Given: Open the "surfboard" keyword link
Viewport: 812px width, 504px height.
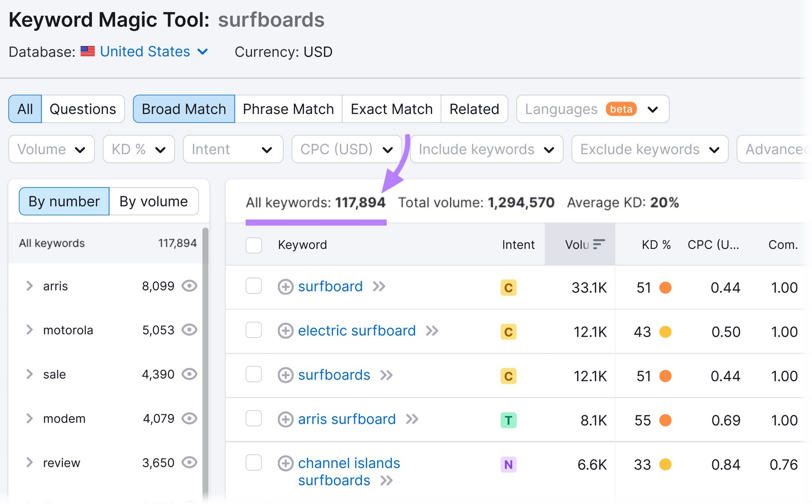Looking at the screenshot, I should click(x=330, y=286).
